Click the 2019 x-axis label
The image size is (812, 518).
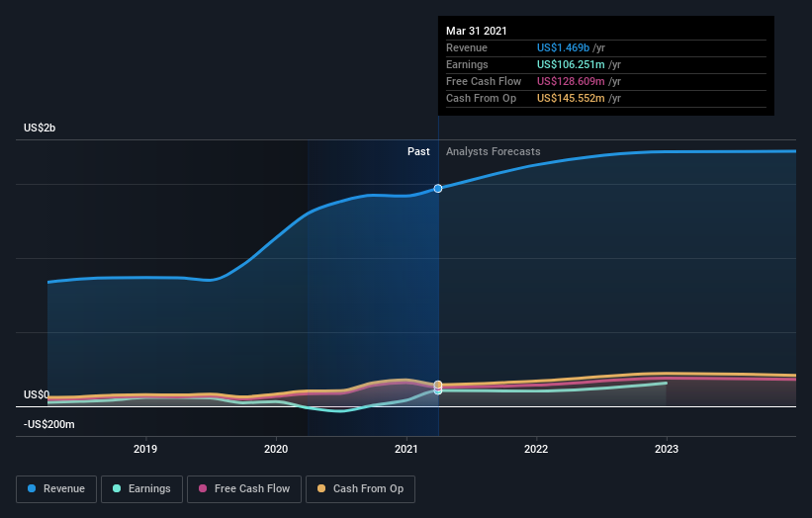[x=145, y=449]
